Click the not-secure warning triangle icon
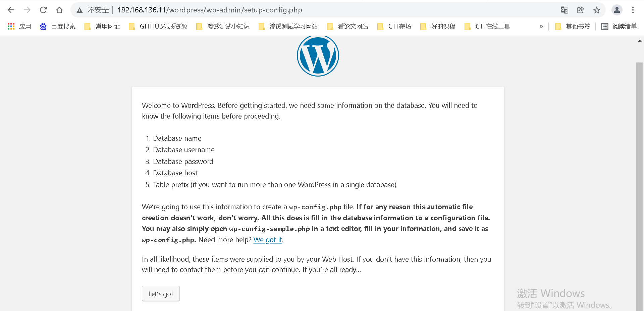Viewport: 644px width, 311px height. coord(79,10)
